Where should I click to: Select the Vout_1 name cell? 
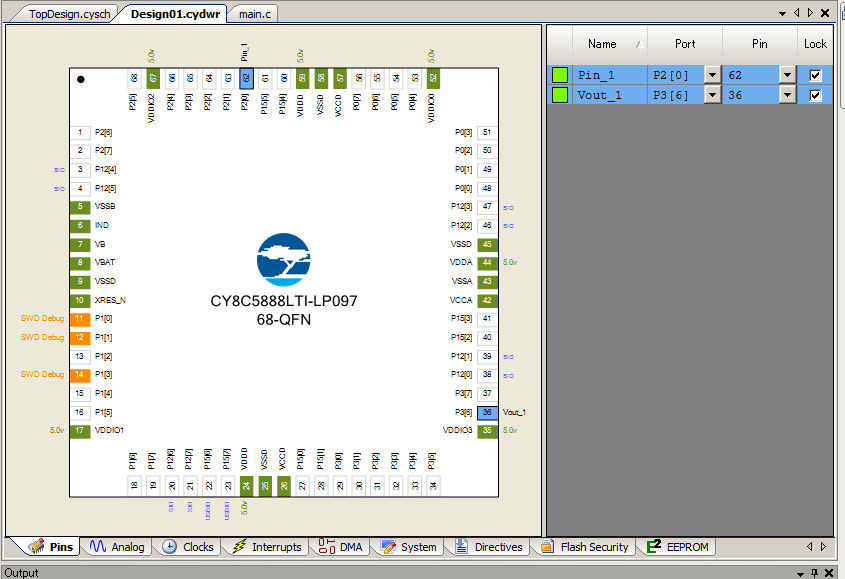pyautogui.click(x=609, y=95)
